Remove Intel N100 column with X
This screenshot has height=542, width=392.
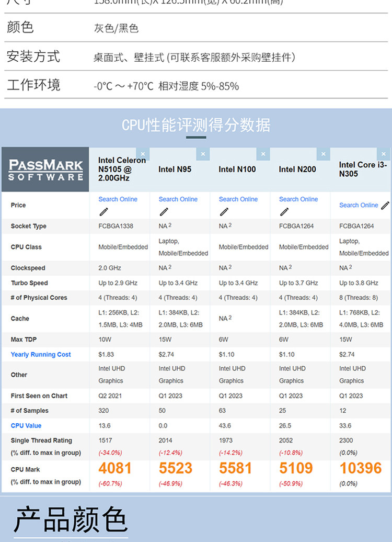coord(263,154)
